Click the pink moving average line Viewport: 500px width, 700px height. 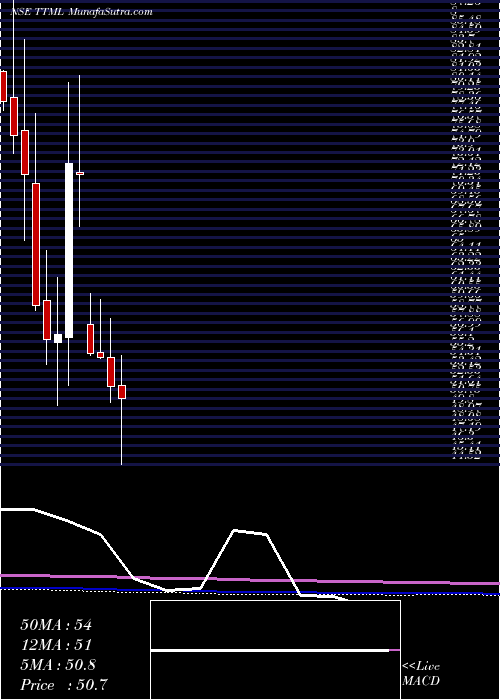pos(250,580)
